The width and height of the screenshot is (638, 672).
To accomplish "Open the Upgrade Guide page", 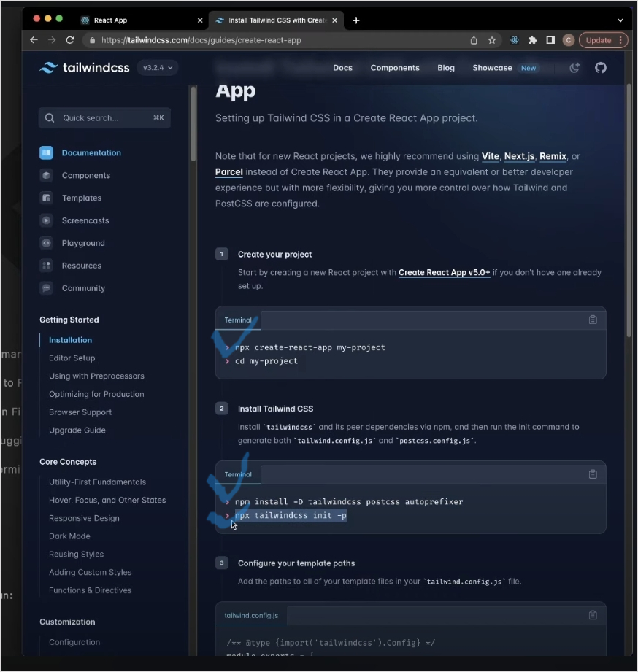I will click(77, 430).
